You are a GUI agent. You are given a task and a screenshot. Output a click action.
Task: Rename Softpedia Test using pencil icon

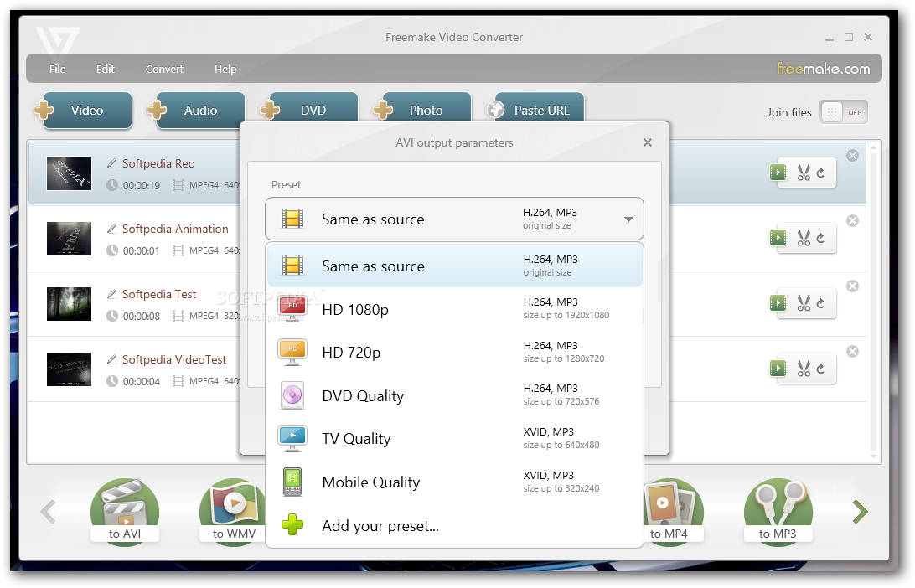112,294
